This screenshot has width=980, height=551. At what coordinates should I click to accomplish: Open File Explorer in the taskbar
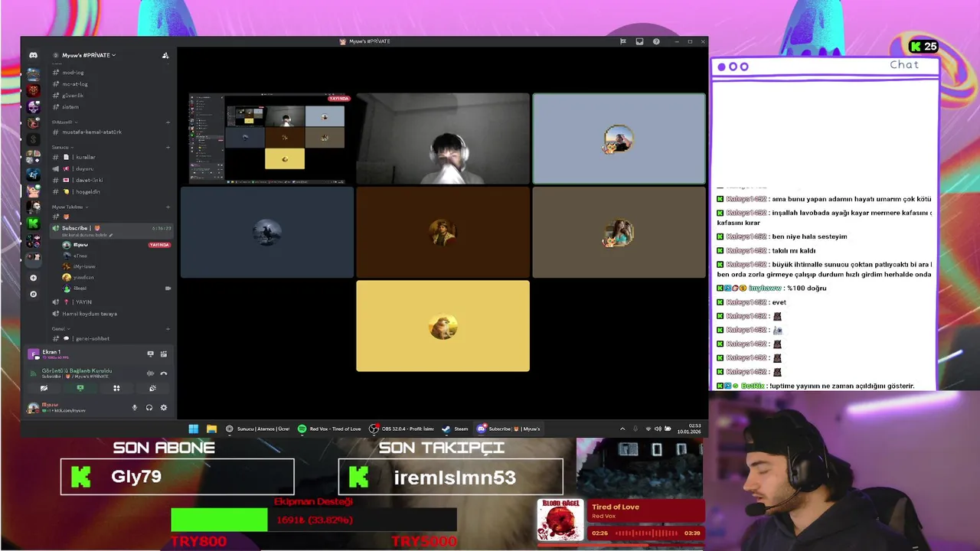(211, 429)
